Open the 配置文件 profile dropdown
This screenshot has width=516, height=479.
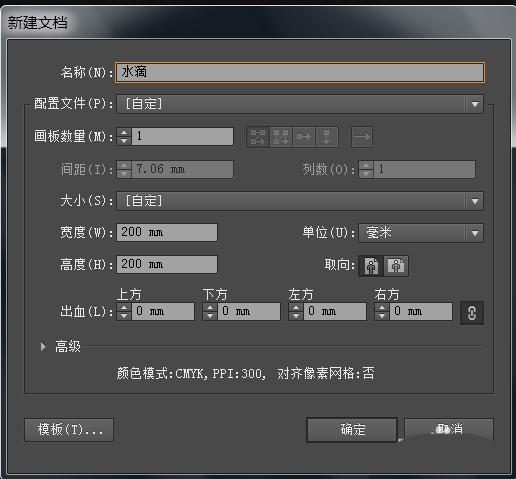coord(300,104)
